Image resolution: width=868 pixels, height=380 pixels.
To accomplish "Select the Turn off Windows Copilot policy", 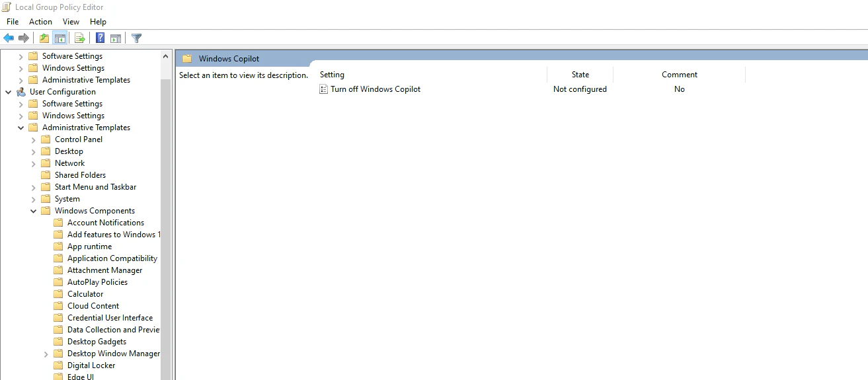I will (x=375, y=89).
